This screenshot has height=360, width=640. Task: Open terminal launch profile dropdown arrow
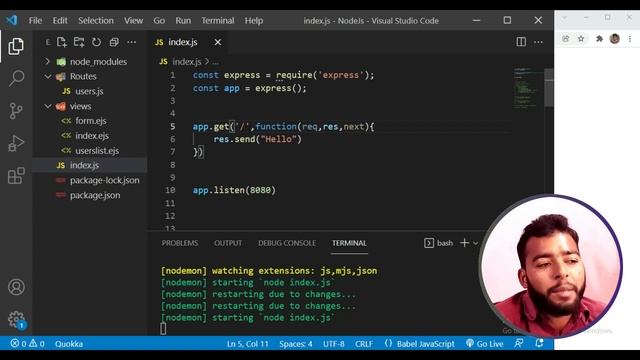point(476,243)
